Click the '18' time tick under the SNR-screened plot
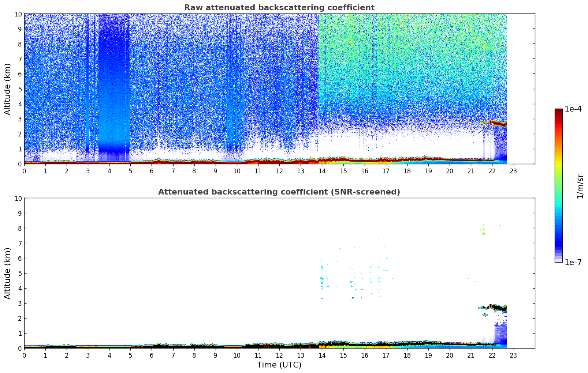The width and height of the screenshot is (588, 373). [407, 355]
